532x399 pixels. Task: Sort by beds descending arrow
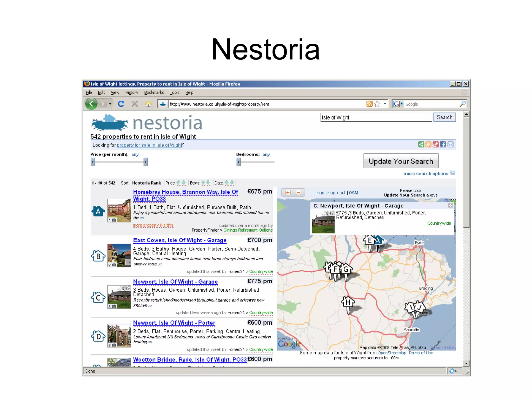click(208, 182)
